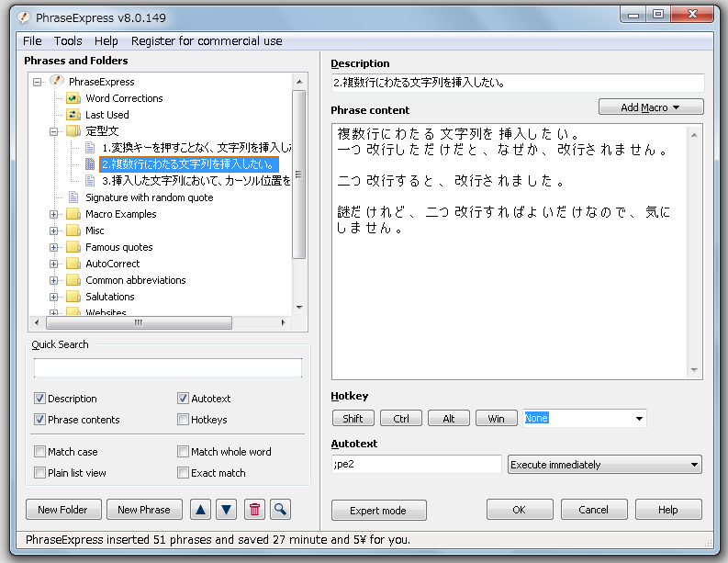Open the Tools menu
The height and width of the screenshot is (563, 728).
pos(68,41)
